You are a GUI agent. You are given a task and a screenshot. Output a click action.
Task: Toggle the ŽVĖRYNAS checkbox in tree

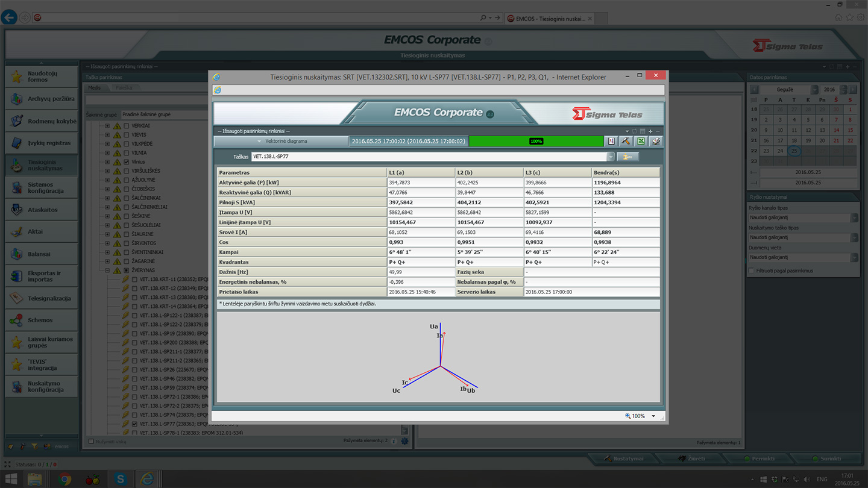[x=126, y=271]
